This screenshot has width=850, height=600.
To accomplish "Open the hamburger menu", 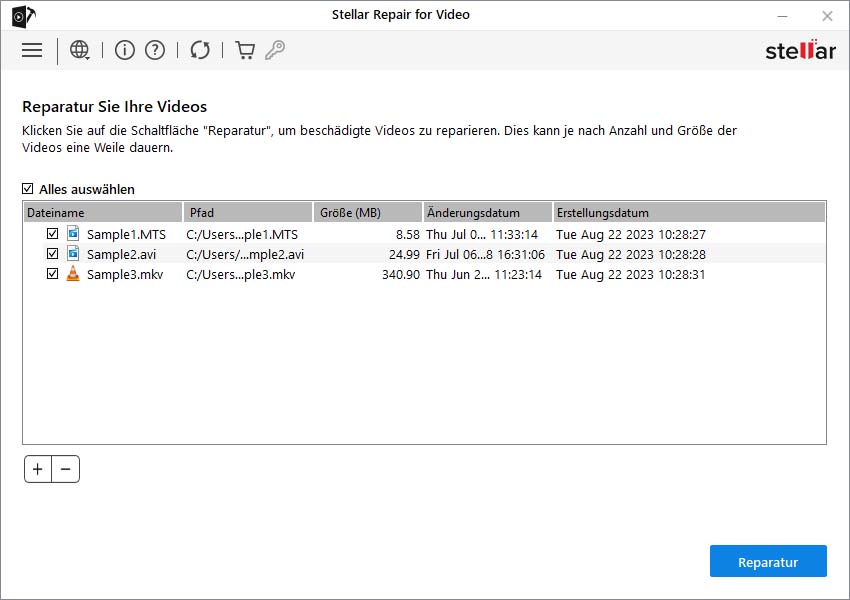I will tap(32, 50).
